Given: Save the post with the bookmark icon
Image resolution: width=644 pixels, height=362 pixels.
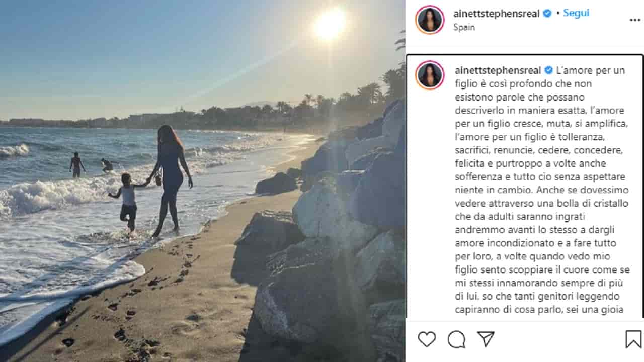Looking at the screenshot, I should tap(633, 339).
